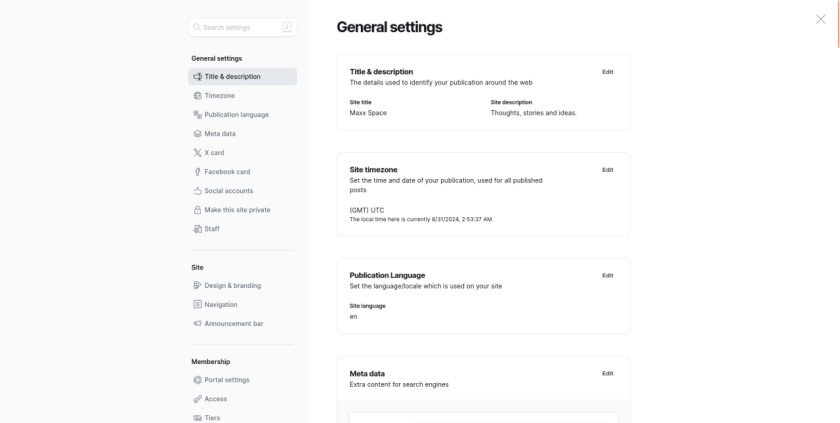This screenshot has height=423, width=840.
Task: Click the Announcement bar megaphone icon
Action: click(x=197, y=323)
